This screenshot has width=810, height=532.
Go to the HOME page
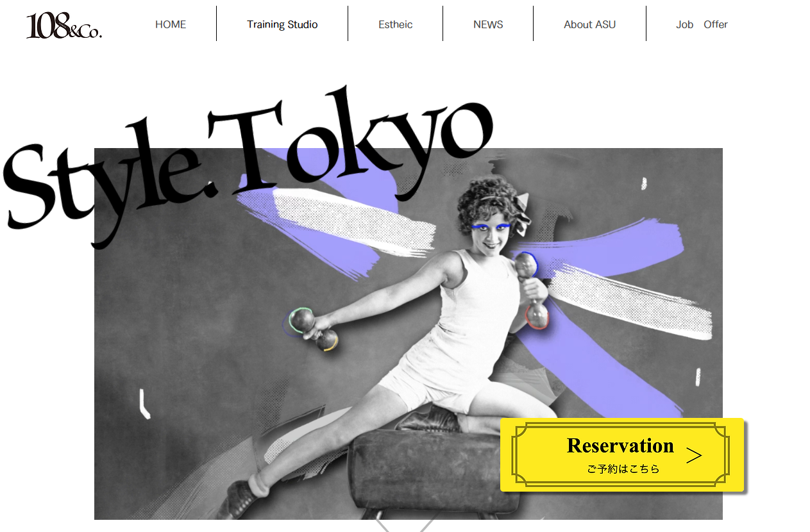coord(171,24)
